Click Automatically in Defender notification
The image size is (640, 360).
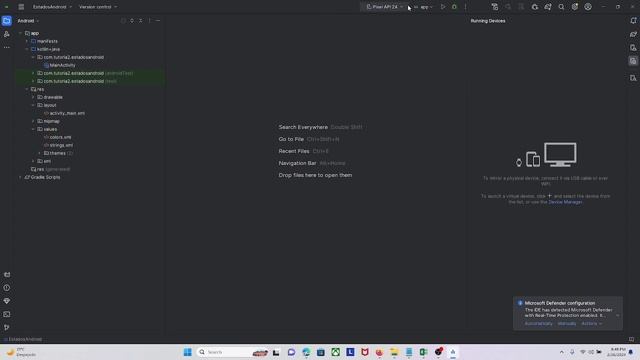click(538, 324)
